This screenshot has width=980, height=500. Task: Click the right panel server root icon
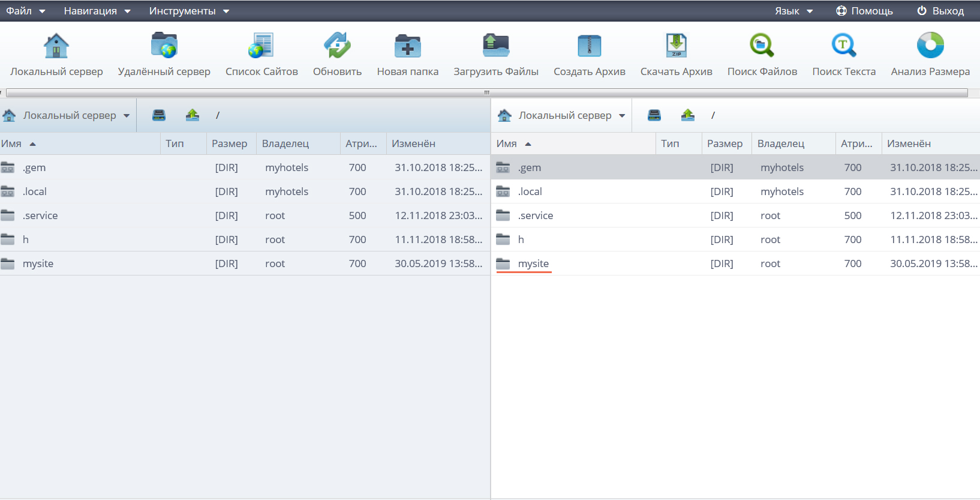654,115
